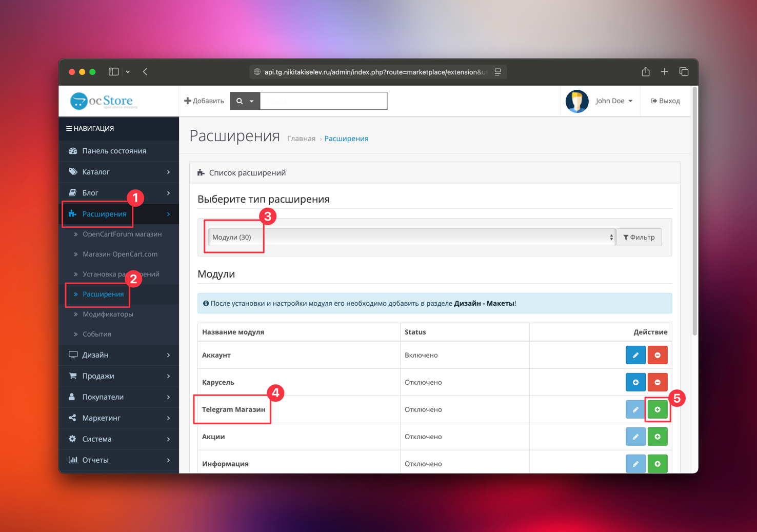Open the John Doe user dropdown
The width and height of the screenshot is (757, 532).
613,101
